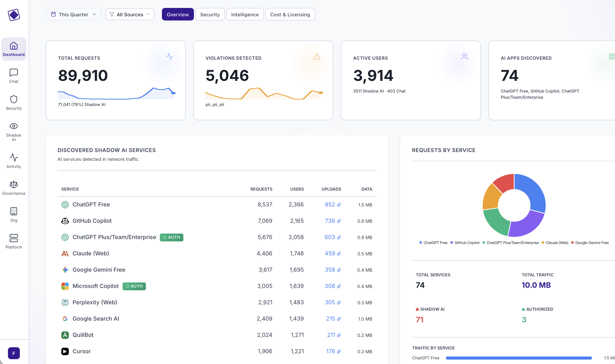Click the Claude (Web) service logo
The height and width of the screenshot is (364, 615).
pos(65,254)
